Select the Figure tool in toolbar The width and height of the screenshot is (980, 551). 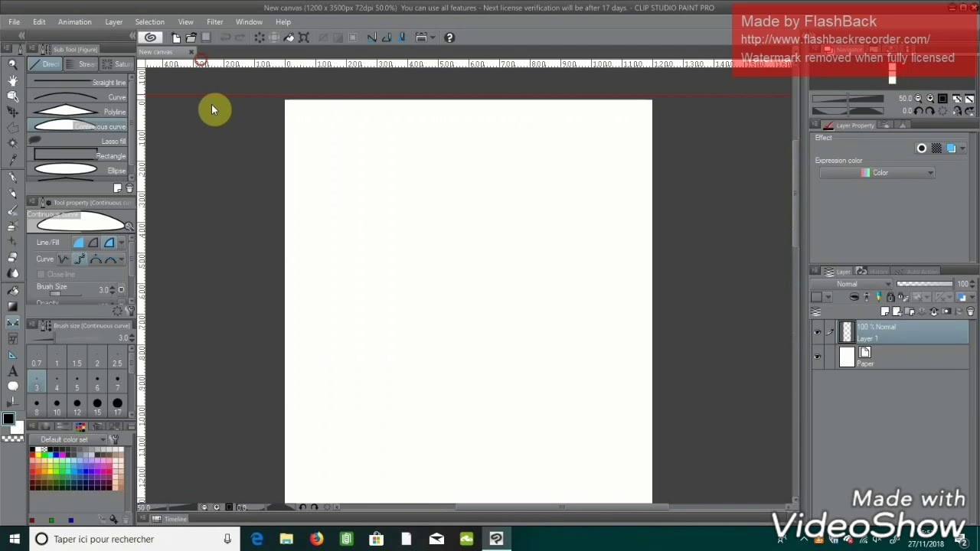tap(13, 322)
